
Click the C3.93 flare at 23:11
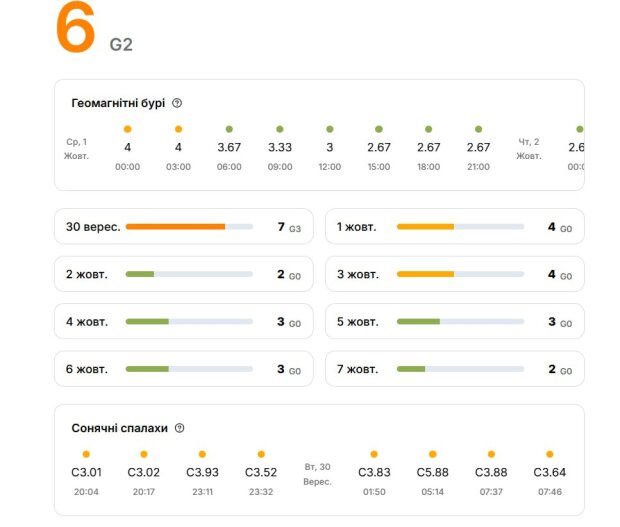point(202,472)
